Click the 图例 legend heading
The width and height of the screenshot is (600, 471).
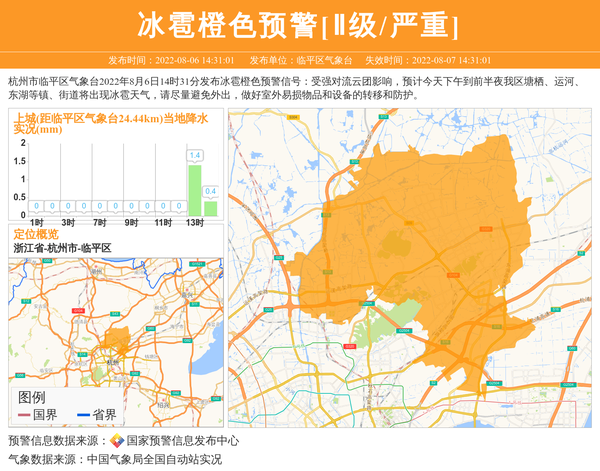point(32,397)
